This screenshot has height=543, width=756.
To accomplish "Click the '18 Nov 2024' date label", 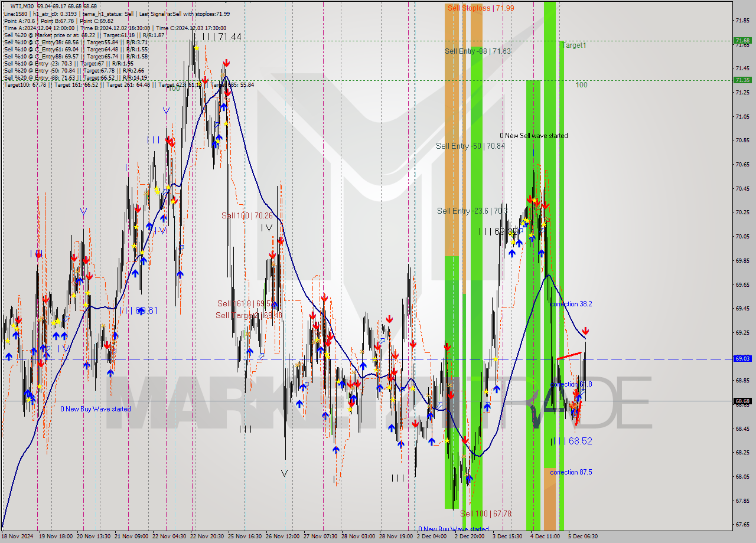I will coord(18,537).
